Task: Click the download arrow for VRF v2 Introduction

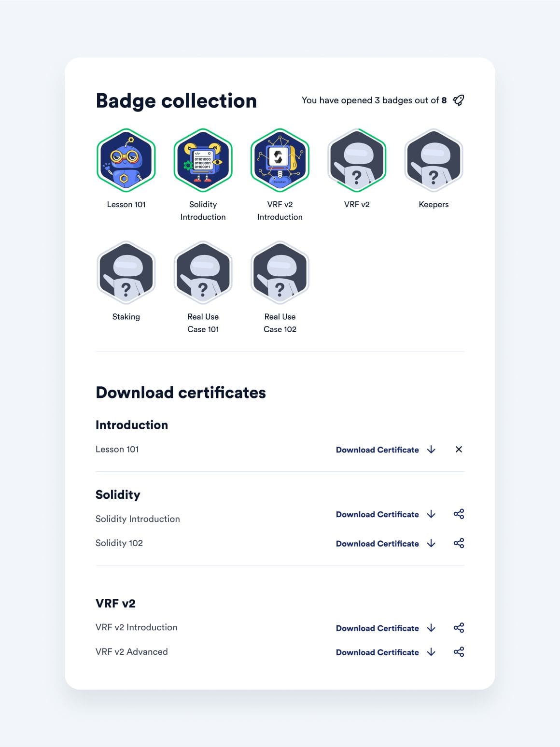Action: [x=431, y=628]
